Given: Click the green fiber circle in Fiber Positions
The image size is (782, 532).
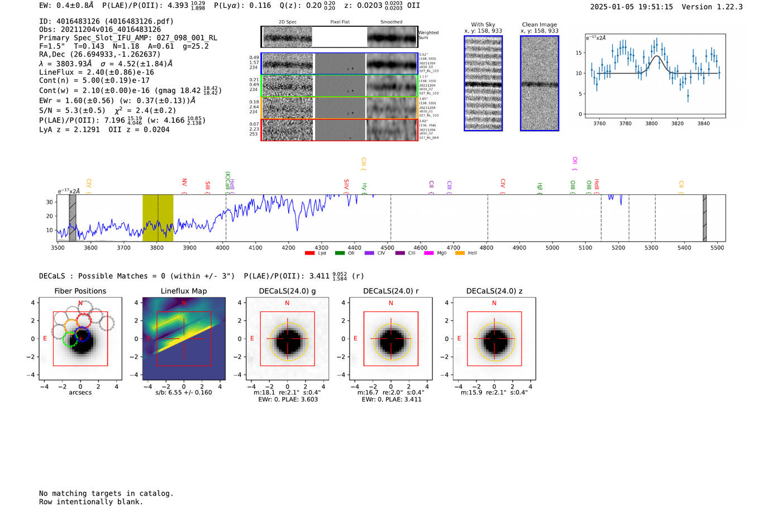Looking at the screenshot, I should (70, 339).
